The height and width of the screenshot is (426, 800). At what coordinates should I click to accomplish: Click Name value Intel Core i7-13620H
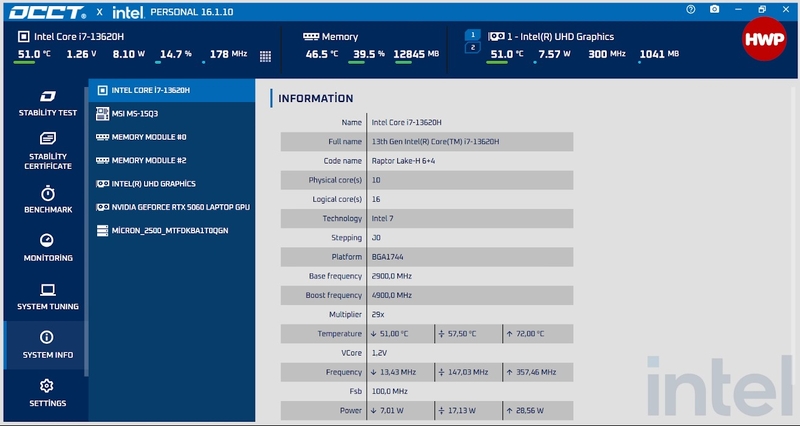[407, 122]
